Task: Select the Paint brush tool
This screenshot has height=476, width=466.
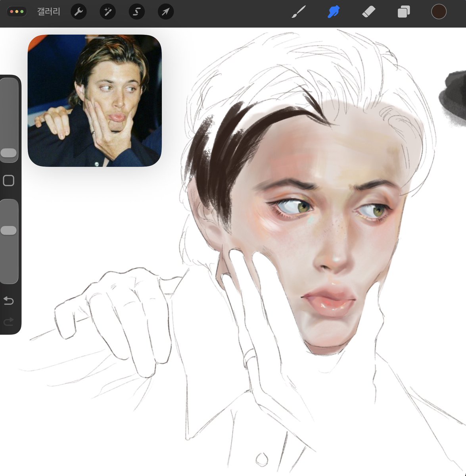Action: coord(299,12)
